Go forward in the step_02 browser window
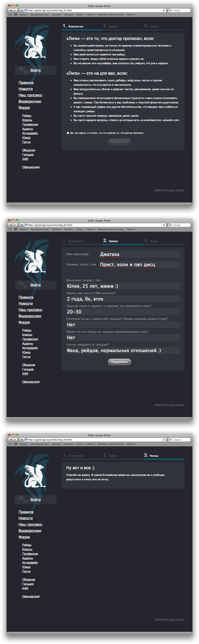The width and height of the screenshot is (199, 644). [x=15, y=225]
